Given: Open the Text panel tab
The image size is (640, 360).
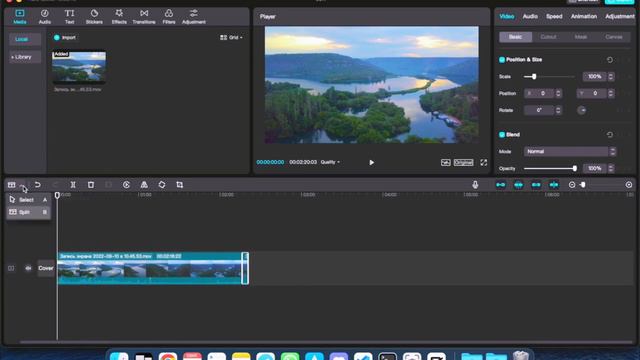Looking at the screenshot, I should point(69,17).
